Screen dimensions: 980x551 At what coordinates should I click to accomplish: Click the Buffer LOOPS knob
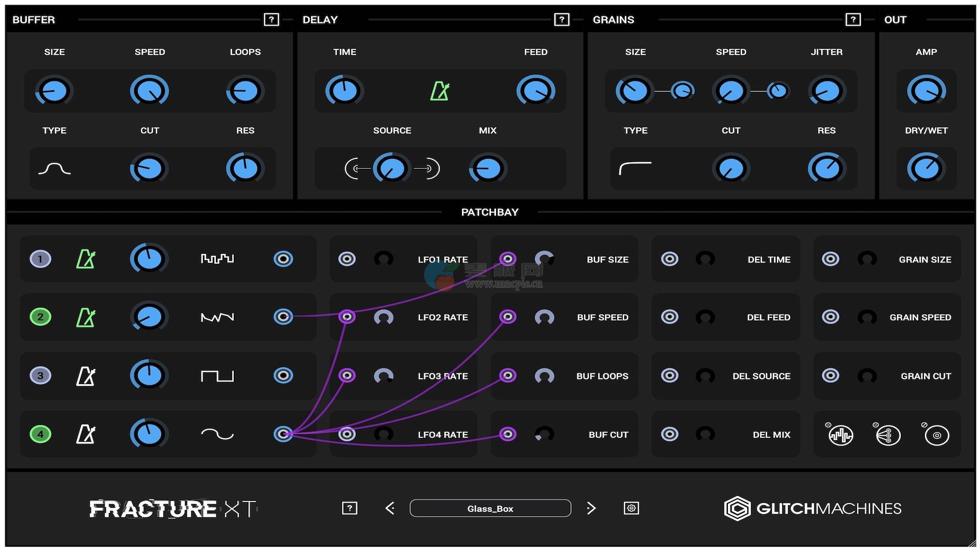click(x=245, y=91)
